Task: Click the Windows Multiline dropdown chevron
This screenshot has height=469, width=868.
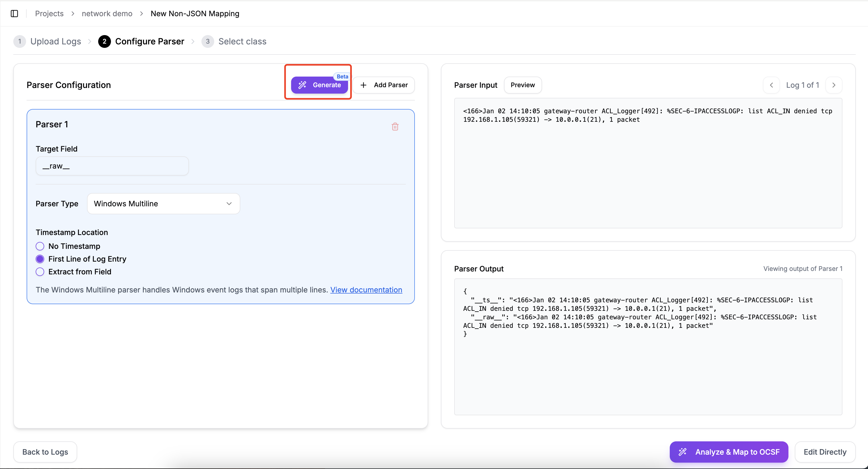Action: (x=229, y=204)
